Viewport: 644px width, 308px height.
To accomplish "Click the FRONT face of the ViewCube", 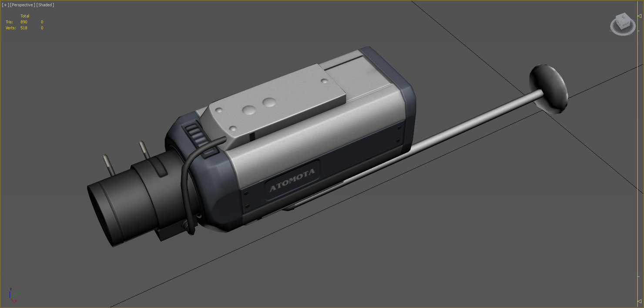I will click(618, 24).
